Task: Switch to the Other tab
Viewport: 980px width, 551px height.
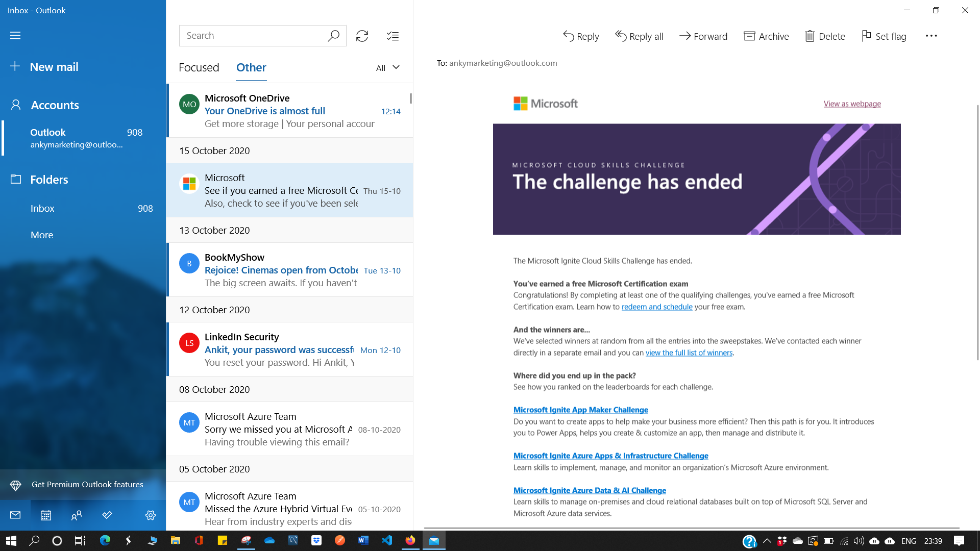Action: pos(251,67)
